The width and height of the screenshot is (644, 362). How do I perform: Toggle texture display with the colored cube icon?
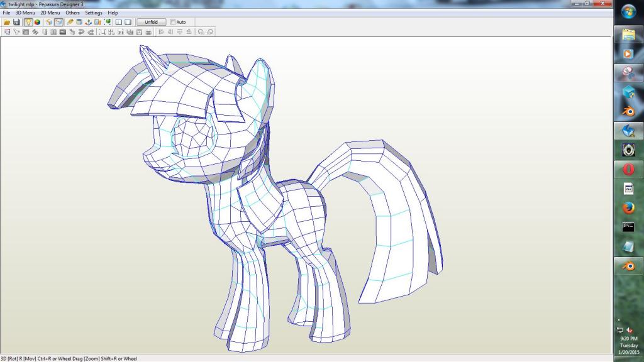click(x=37, y=22)
